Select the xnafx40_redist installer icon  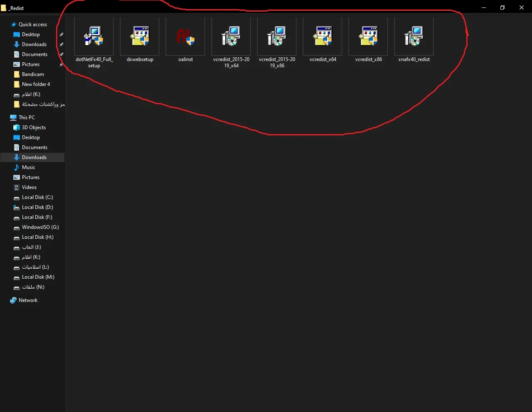coord(414,37)
